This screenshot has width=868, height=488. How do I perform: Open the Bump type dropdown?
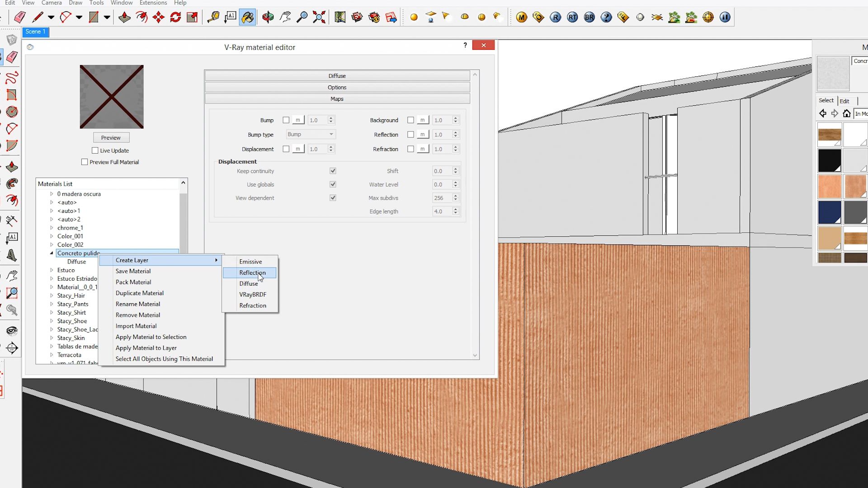pos(311,134)
